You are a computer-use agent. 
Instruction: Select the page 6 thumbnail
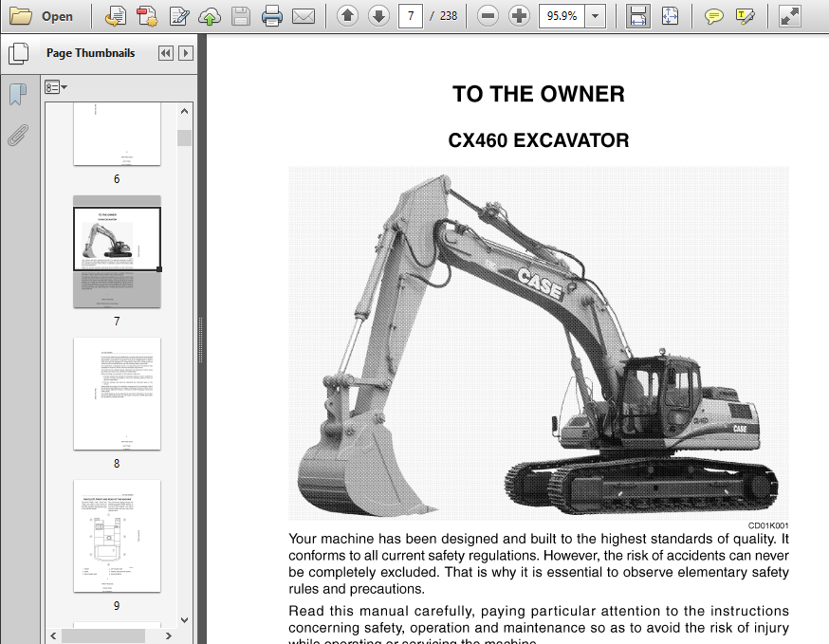point(117,134)
